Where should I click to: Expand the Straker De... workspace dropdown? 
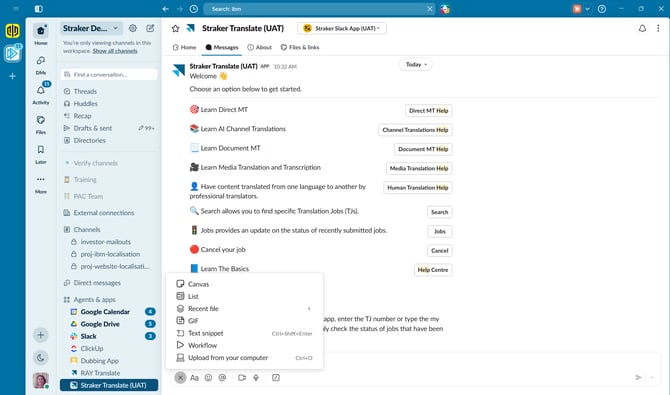pos(91,28)
